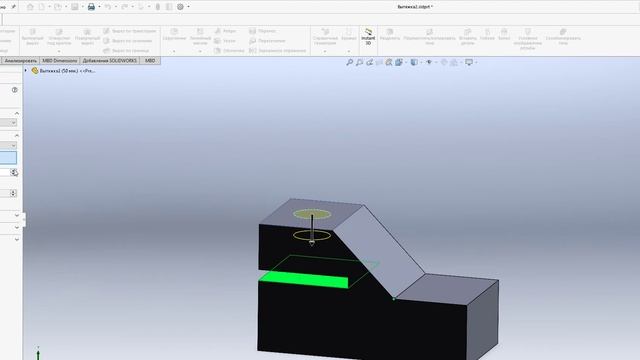Expand the dropdown arrow under Справочная геометрия

pyautogui.click(x=325, y=51)
